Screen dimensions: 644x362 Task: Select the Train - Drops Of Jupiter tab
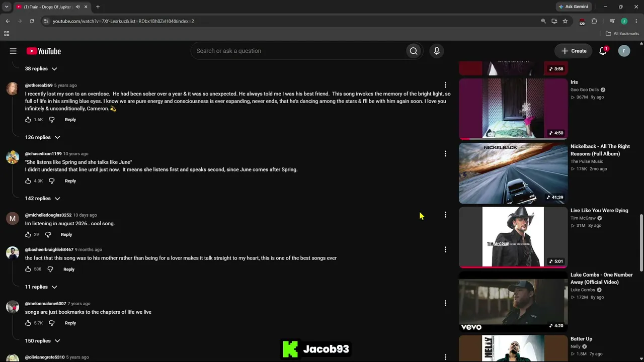pyautogui.click(x=51, y=7)
